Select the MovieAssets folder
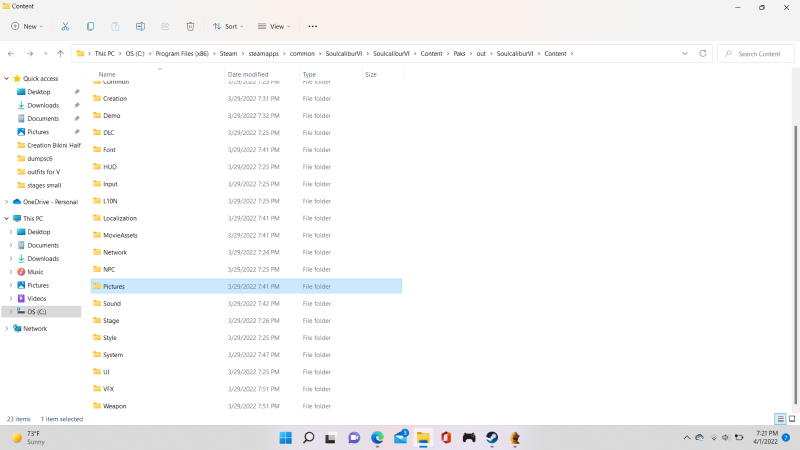This screenshot has height=450, width=800. pos(120,235)
